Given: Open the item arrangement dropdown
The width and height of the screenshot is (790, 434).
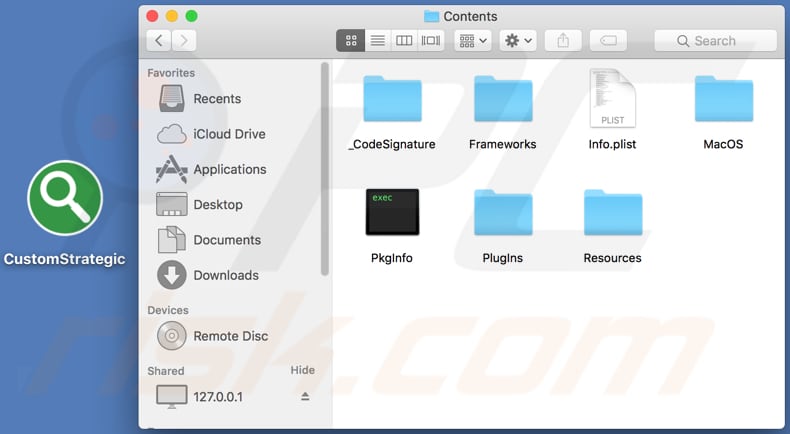Looking at the screenshot, I should [x=473, y=40].
